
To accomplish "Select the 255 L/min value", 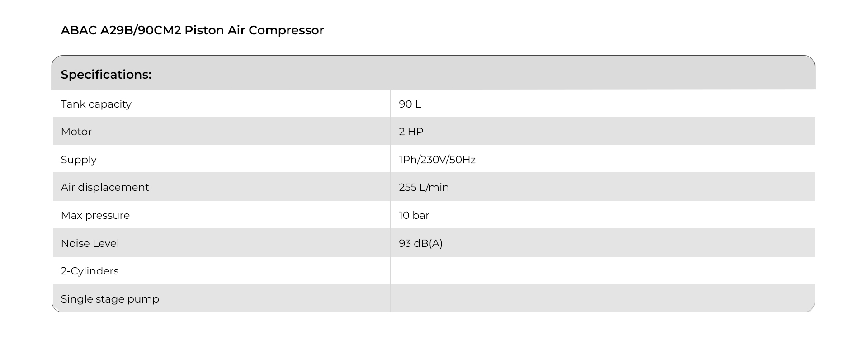I will click(424, 187).
